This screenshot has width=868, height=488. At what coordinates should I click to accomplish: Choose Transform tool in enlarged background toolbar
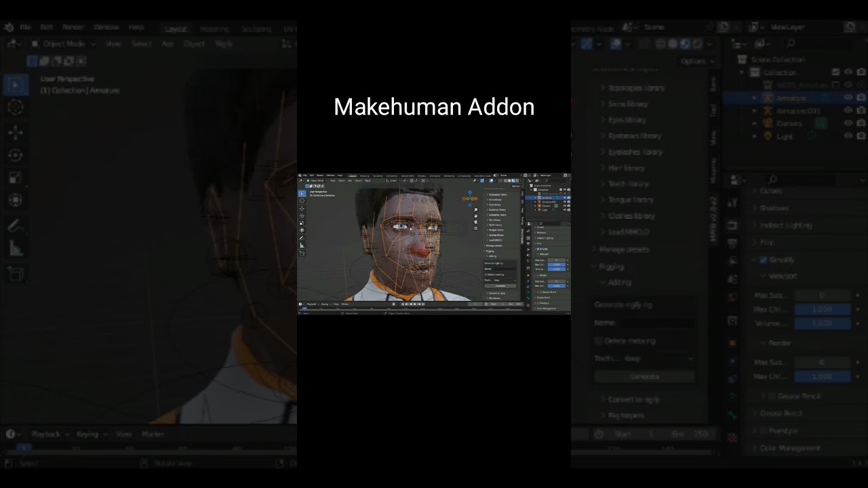(x=16, y=201)
